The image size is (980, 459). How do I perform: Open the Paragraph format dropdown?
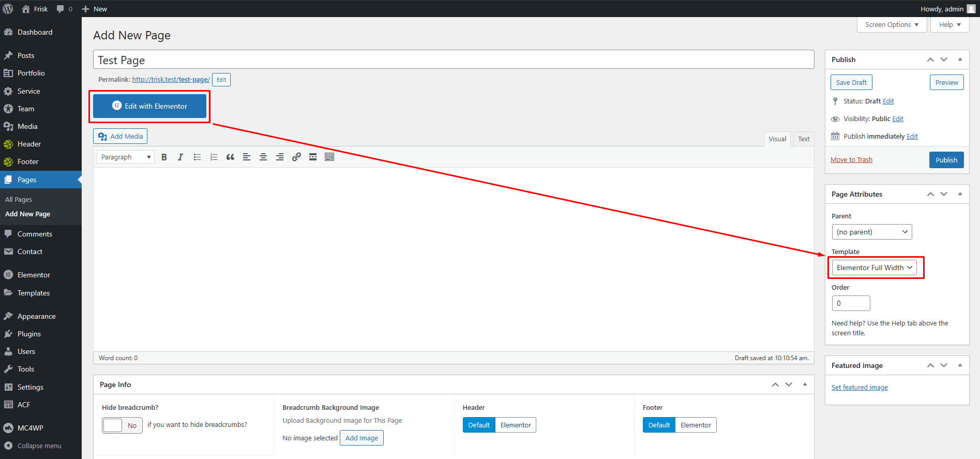pyautogui.click(x=125, y=157)
